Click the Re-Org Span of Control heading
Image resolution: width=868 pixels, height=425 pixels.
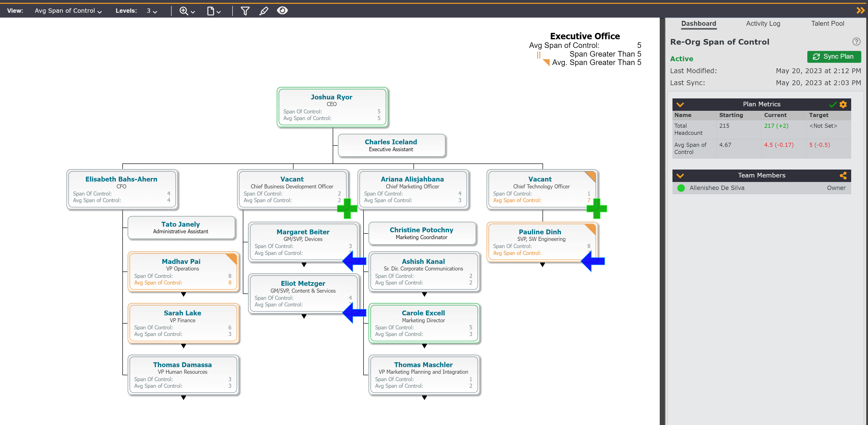[719, 42]
